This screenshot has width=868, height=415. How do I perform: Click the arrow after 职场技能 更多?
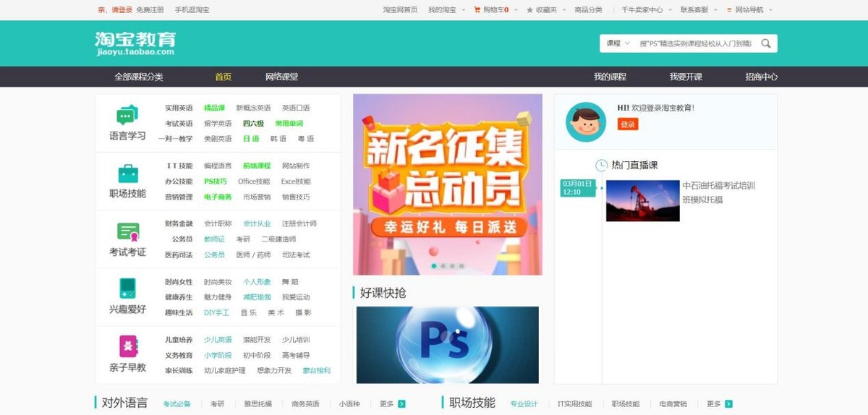coord(729,404)
